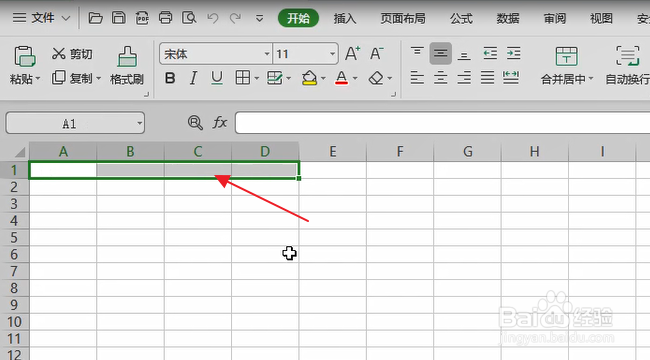650x360 pixels.
Task: Export to PDF icon
Action: (x=142, y=18)
